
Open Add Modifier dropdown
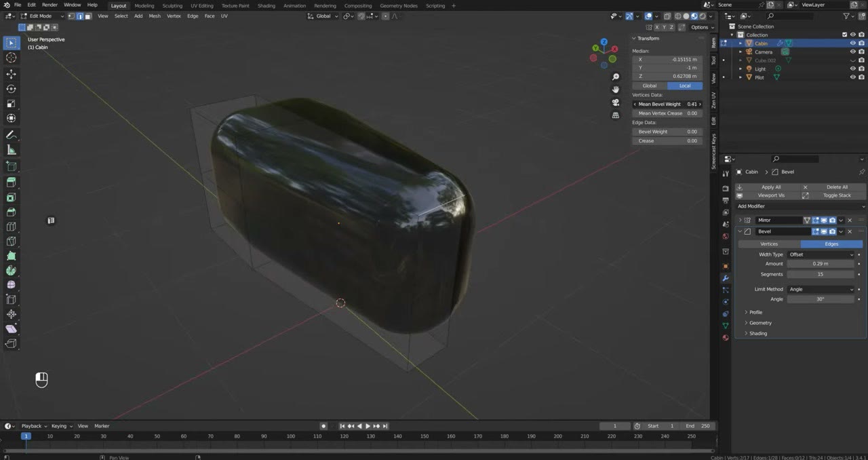[800, 206]
